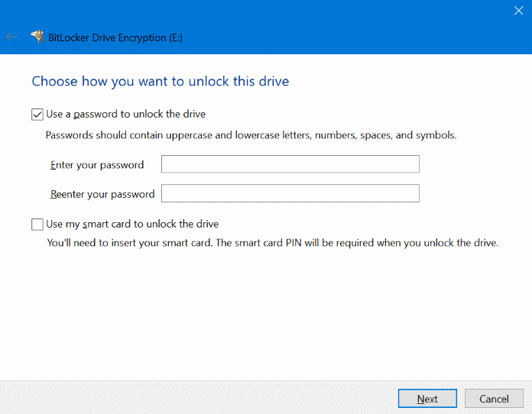Screen dimensions: 532x414
Task: Click the password requirements hint text
Action: [251, 136]
